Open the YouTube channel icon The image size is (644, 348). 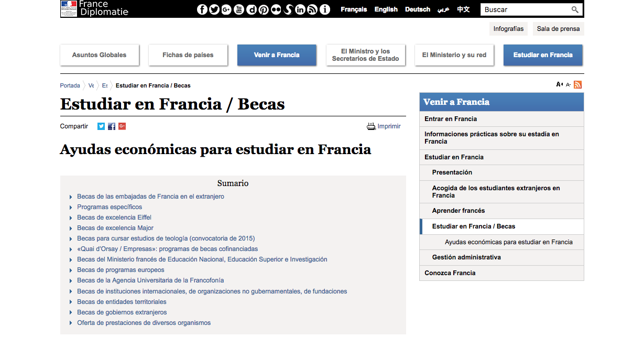pos(238,9)
